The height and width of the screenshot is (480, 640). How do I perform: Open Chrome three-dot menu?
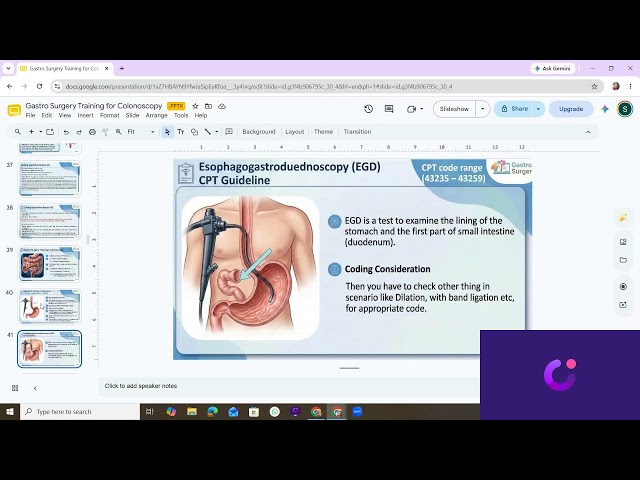[630, 87]
